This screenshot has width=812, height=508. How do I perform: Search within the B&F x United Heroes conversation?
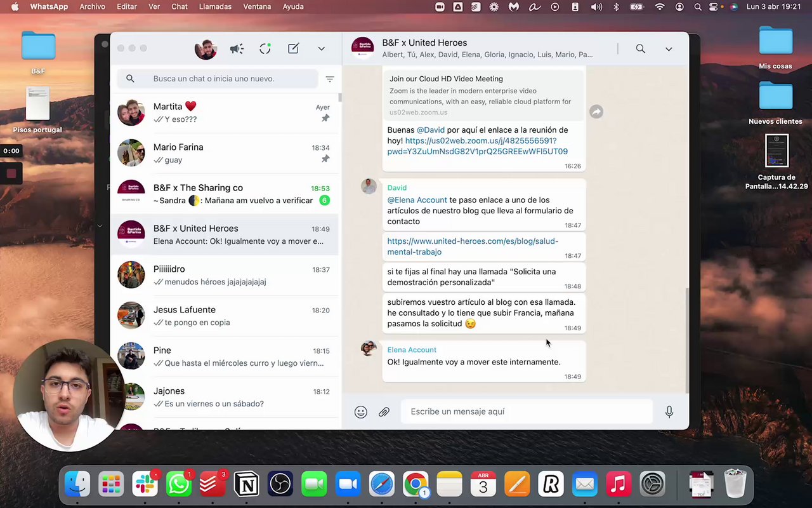click(x=641, y=49)
